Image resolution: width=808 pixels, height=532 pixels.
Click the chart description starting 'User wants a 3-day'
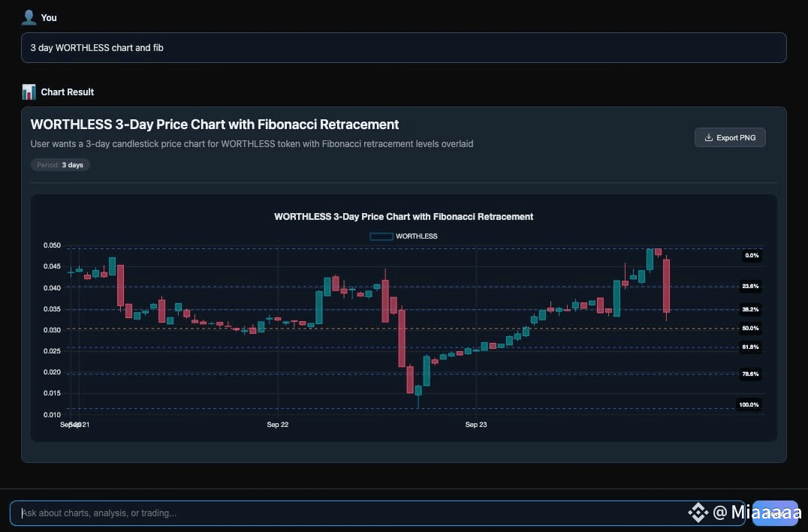click(252, 143)
